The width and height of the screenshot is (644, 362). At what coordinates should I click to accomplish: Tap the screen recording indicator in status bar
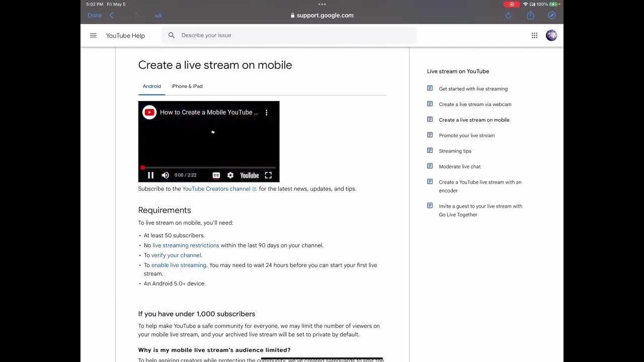(512, 4)
